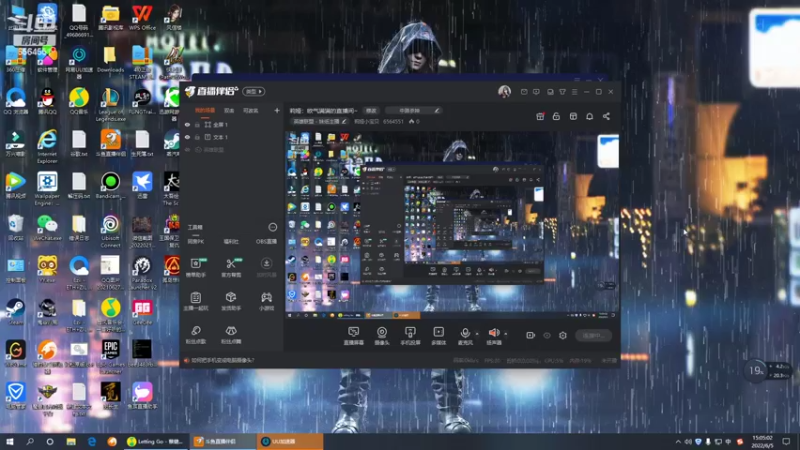The image size is (800, 450).
Task: Open streaming settings gear icon
Action: [563, 335]
